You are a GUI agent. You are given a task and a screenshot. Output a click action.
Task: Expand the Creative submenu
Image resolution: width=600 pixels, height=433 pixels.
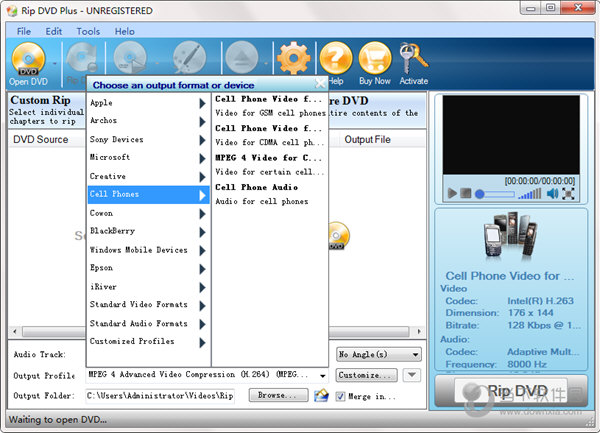coord(148,176)
